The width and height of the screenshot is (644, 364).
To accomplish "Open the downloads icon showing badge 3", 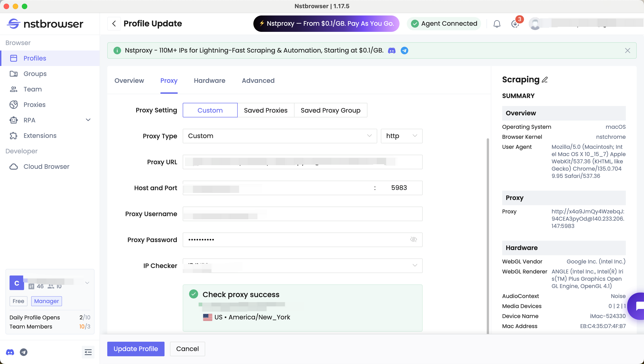I will (515, 24).
